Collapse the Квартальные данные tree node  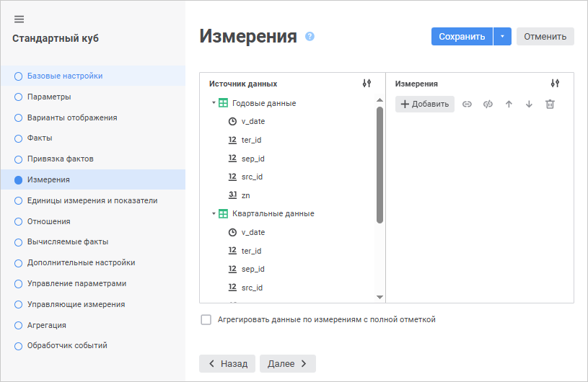point(214,213)
